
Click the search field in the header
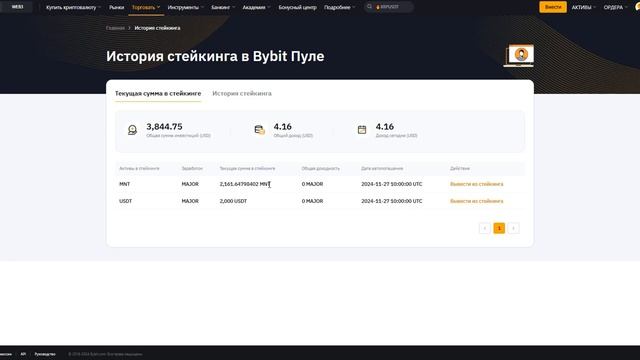(389, 7)
